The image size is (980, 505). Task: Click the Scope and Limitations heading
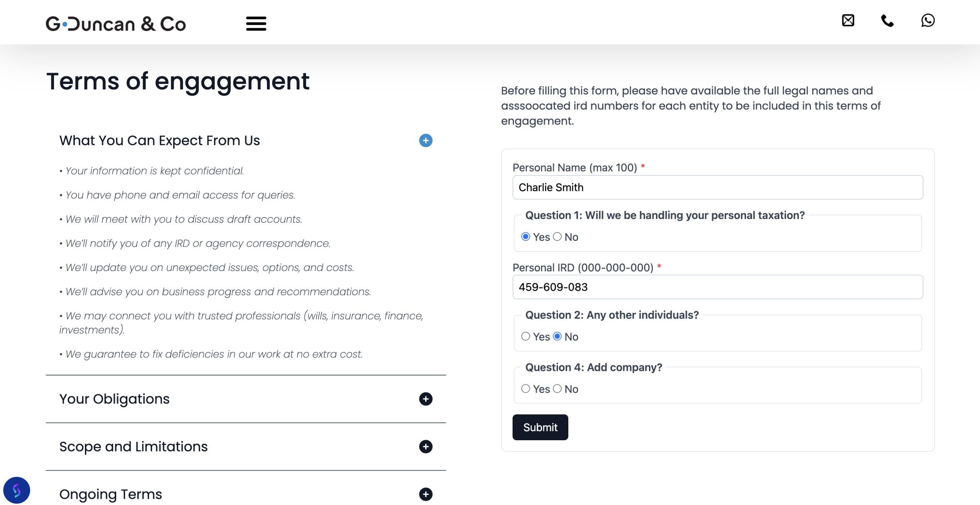pos(133,447)
